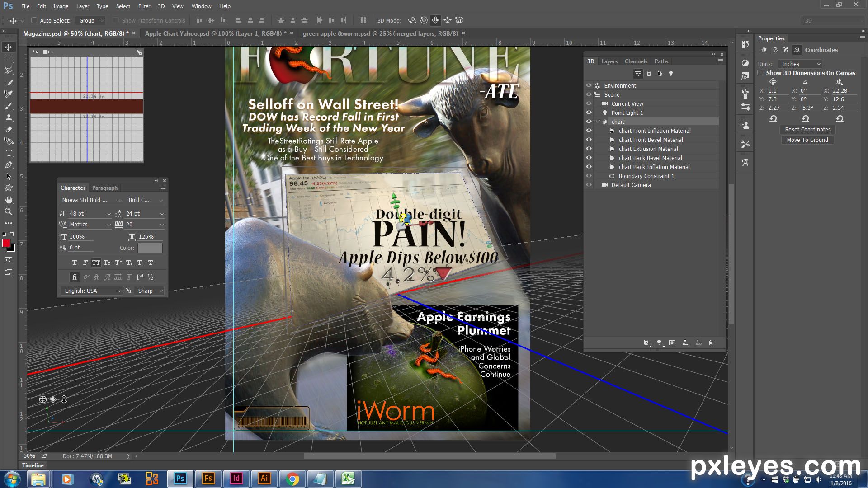Select the Polygonal Lasso tool
Screen dimensions: 868x488
click(9, 70)
